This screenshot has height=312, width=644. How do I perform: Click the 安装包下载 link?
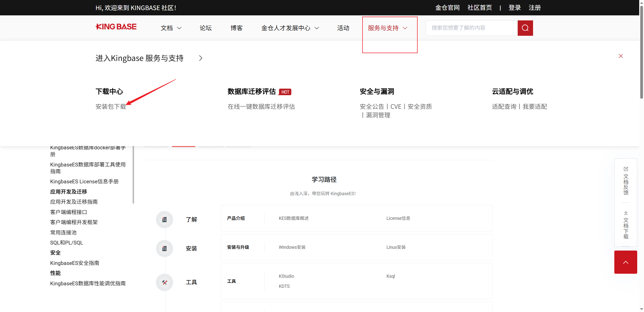coord(111,107)
